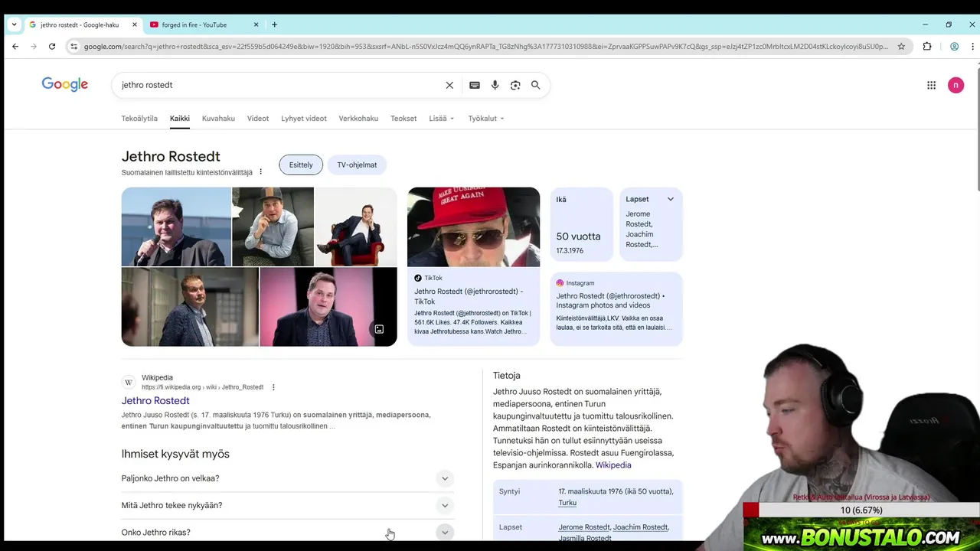This screenshot has height=551, width=980.
Task: Click the address bar URL
Action: [x=485, y=47]
